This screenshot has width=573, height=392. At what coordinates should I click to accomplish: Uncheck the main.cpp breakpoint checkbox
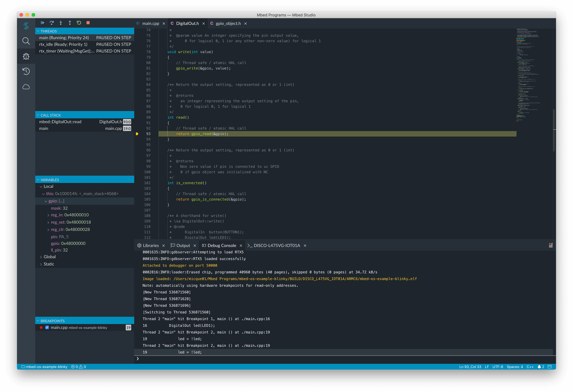47,327
